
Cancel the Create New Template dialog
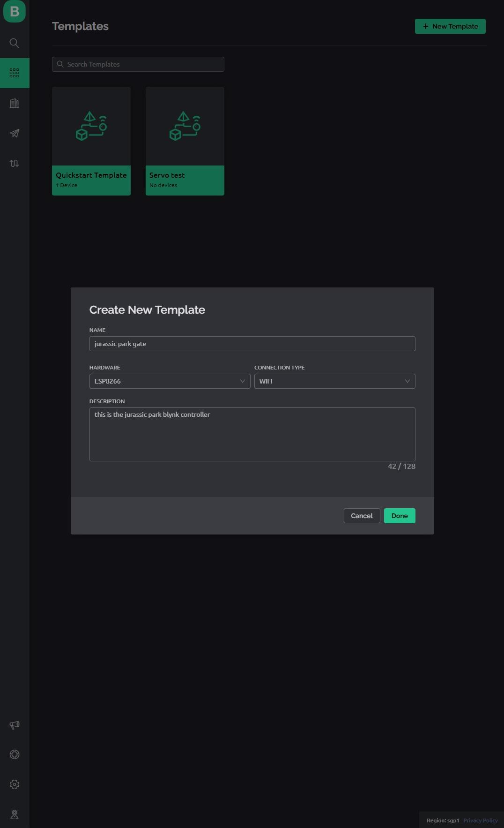362,516
